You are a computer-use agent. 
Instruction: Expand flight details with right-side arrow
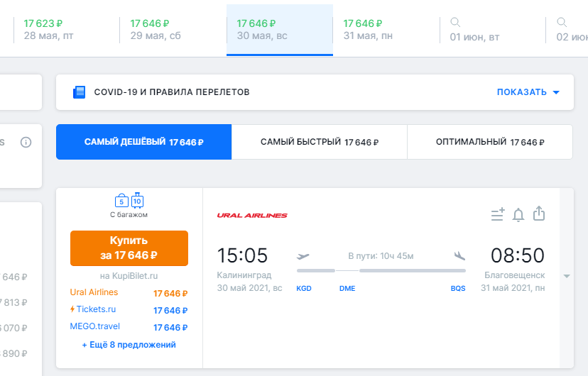566,276
